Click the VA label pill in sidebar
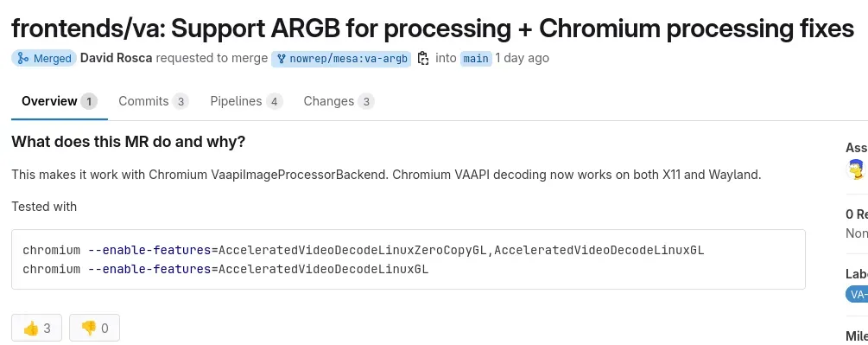The height and width of the screenshot is (345, 868). tap(857, 294)
